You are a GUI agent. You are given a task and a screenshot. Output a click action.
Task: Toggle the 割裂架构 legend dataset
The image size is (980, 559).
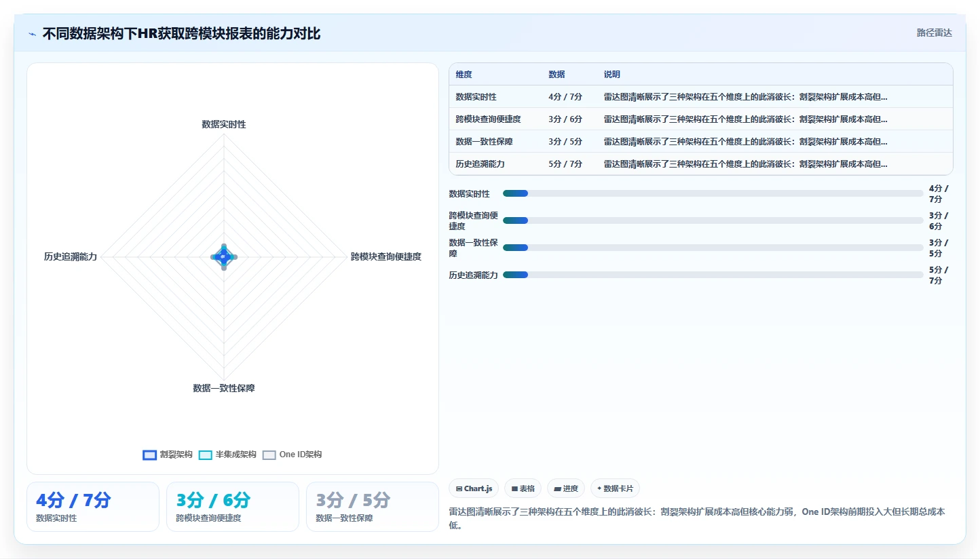point(168,455)
